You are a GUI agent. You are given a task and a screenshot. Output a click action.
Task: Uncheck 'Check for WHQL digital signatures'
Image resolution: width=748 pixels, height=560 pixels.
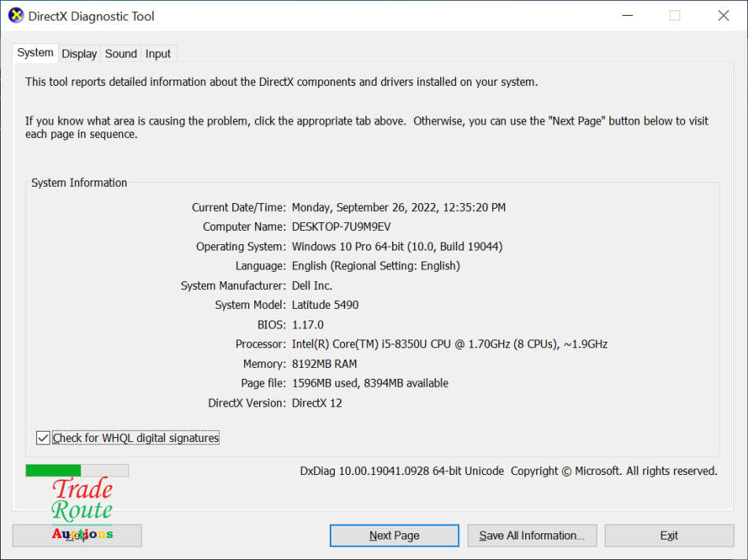point(43,437)
